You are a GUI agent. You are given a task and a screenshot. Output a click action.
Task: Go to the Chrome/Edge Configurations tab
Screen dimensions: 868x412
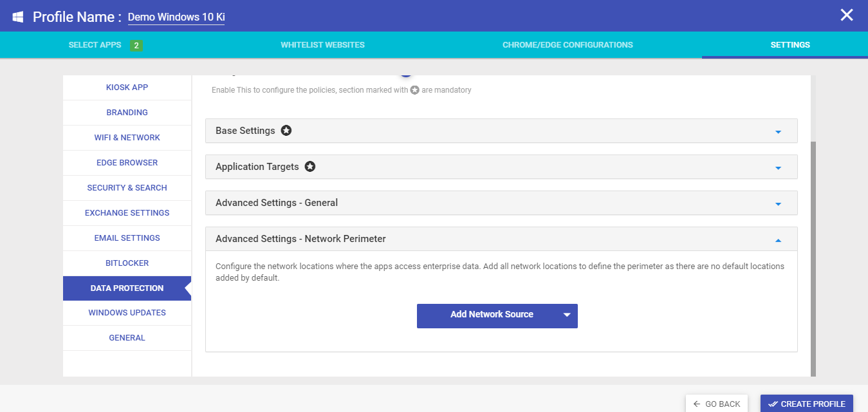(x=568, y=45)
